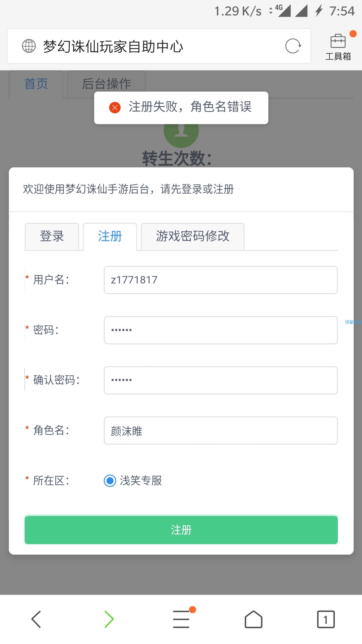Image resolution: width=362 pixels, height=644 pixels.
Task: Click the green 注册 submit button
Action: click(181, 530)
